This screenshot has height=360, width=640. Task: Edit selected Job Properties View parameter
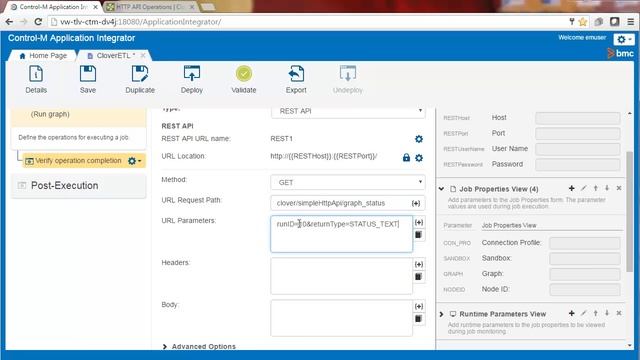(584, 188)
